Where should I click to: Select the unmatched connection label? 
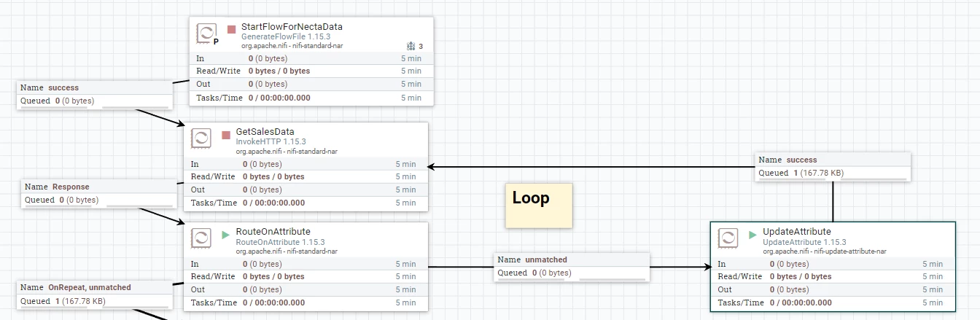[572, 266]
